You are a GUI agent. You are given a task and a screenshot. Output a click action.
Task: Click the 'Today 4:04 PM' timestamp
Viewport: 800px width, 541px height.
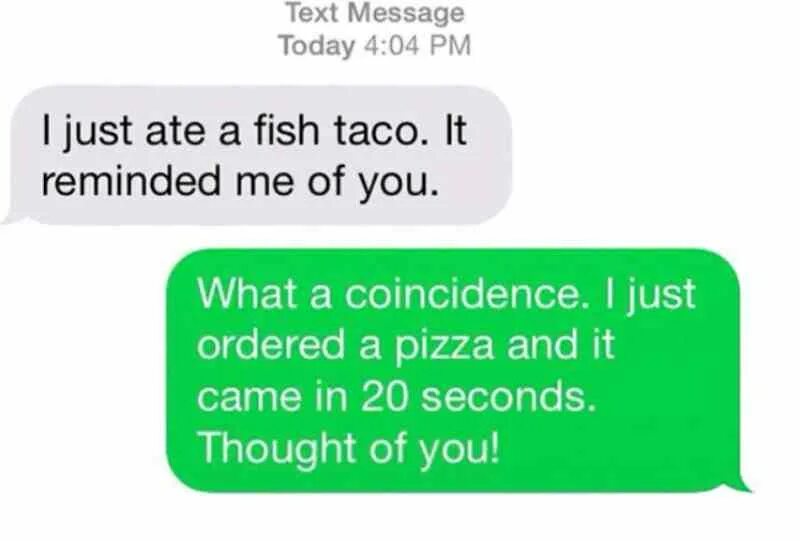tap(375, 45)
